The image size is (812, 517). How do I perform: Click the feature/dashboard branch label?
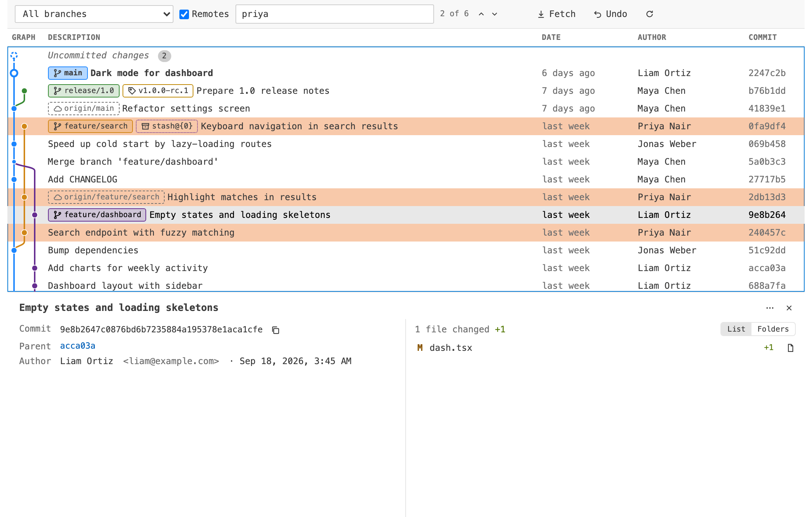(x=97, y=215)
